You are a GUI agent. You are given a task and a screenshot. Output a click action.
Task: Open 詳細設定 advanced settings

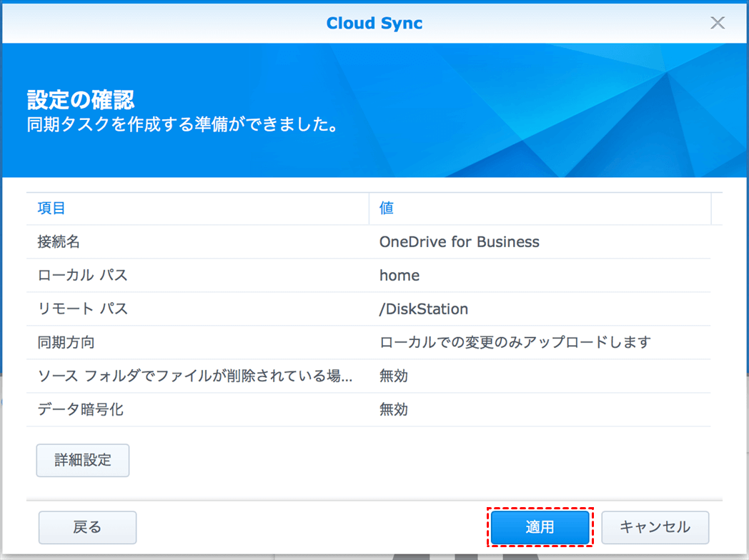[83, 460]
